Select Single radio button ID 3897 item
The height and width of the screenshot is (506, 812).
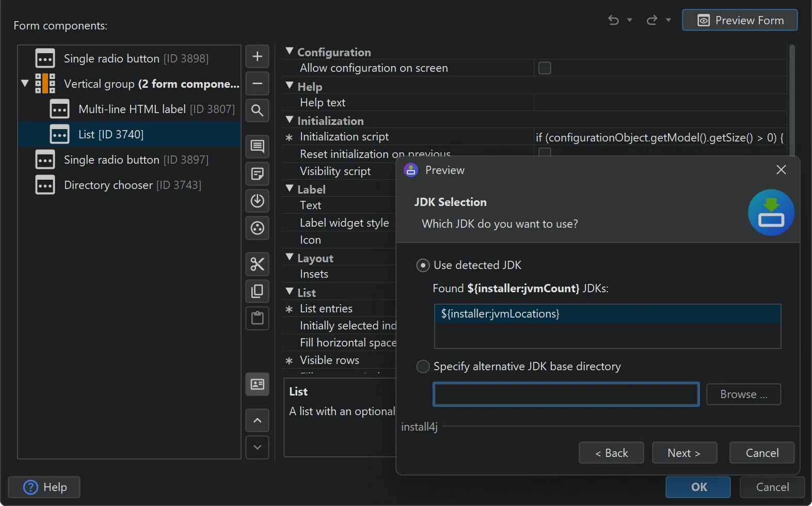pyautogui.click(x=129, y=160)
